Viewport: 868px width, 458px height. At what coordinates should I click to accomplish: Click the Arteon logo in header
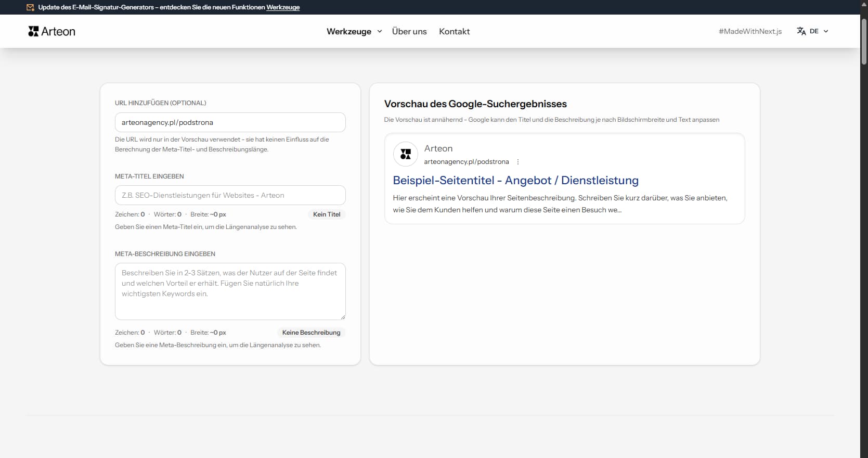coord(51,31)
